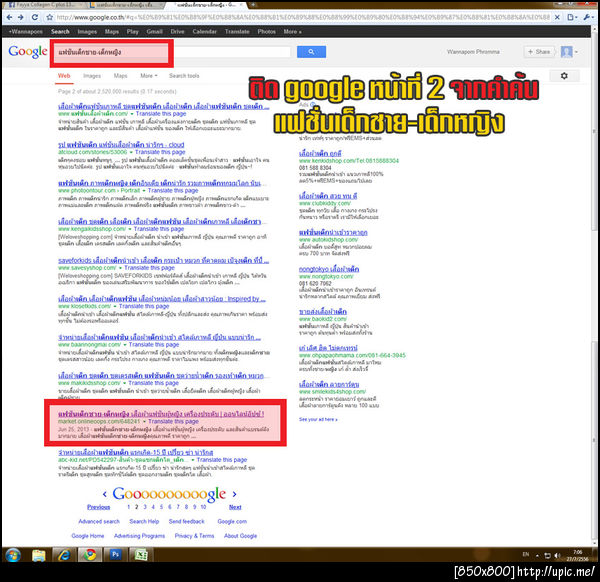
Task: Open green arrow menu for www.baannongmai.com result
Action: point(125,345)
